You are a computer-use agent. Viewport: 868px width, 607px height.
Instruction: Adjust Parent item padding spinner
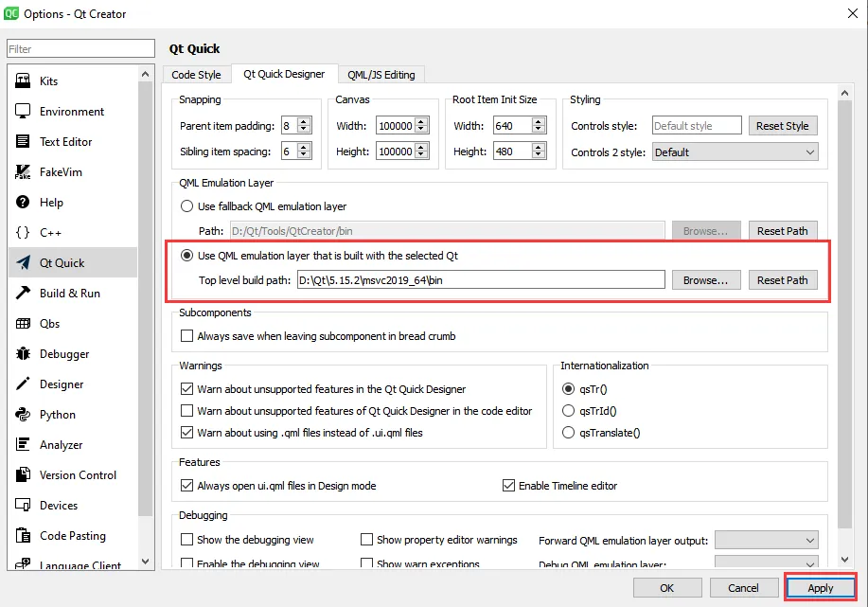click(x=303, y=125)
